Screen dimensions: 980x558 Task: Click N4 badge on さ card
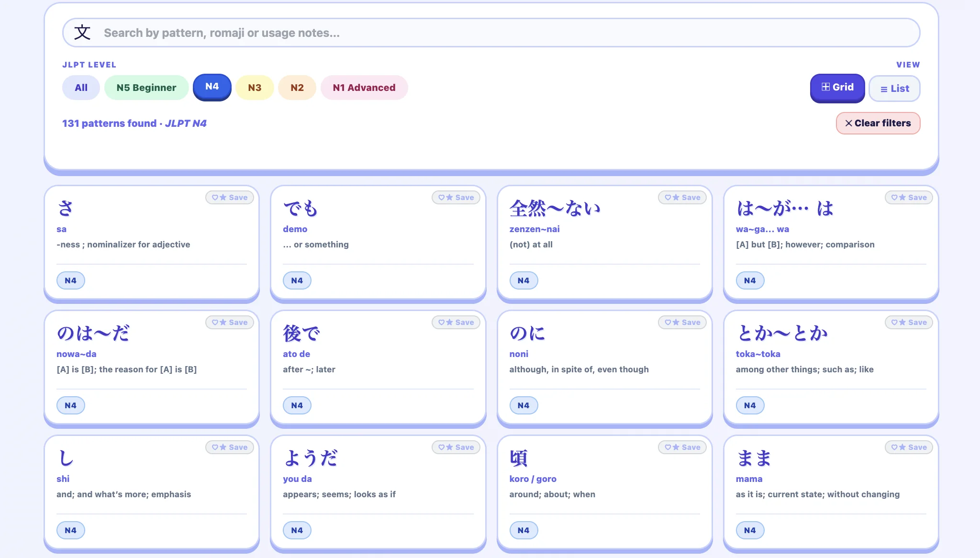[71, 280]
